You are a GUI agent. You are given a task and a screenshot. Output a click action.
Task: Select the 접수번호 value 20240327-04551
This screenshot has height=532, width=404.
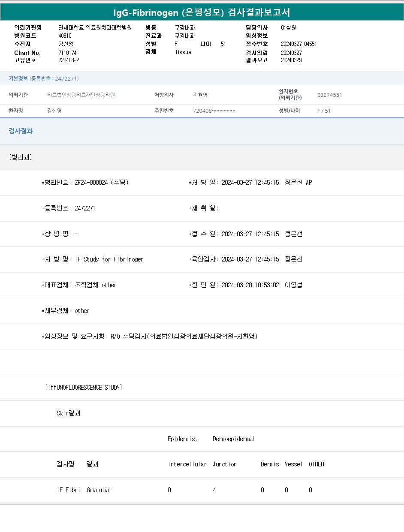298,44
